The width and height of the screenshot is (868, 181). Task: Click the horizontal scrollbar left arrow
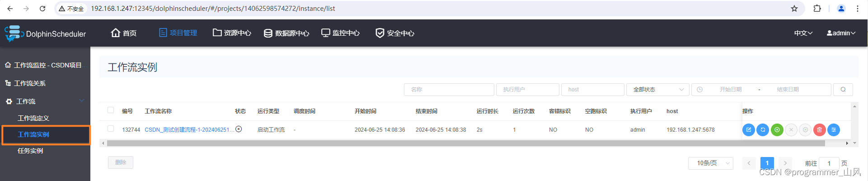point(103,143)
